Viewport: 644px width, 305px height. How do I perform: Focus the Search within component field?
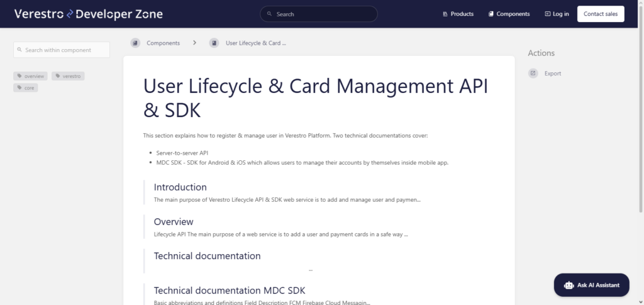point(62,50)
